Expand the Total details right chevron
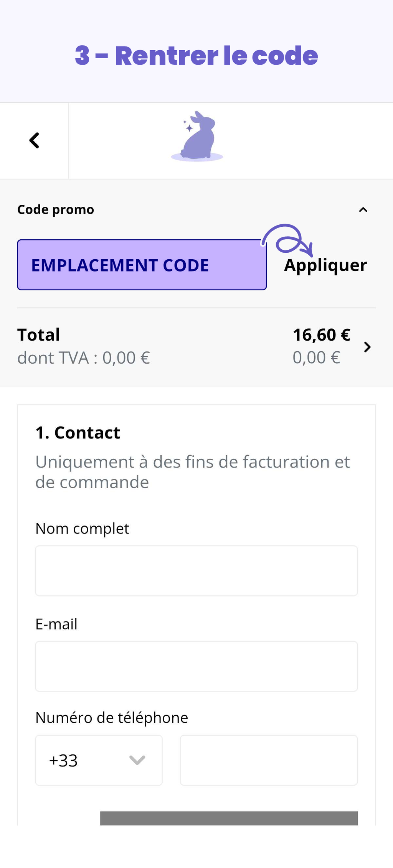The image size is (393, 868). click(367, 347)
